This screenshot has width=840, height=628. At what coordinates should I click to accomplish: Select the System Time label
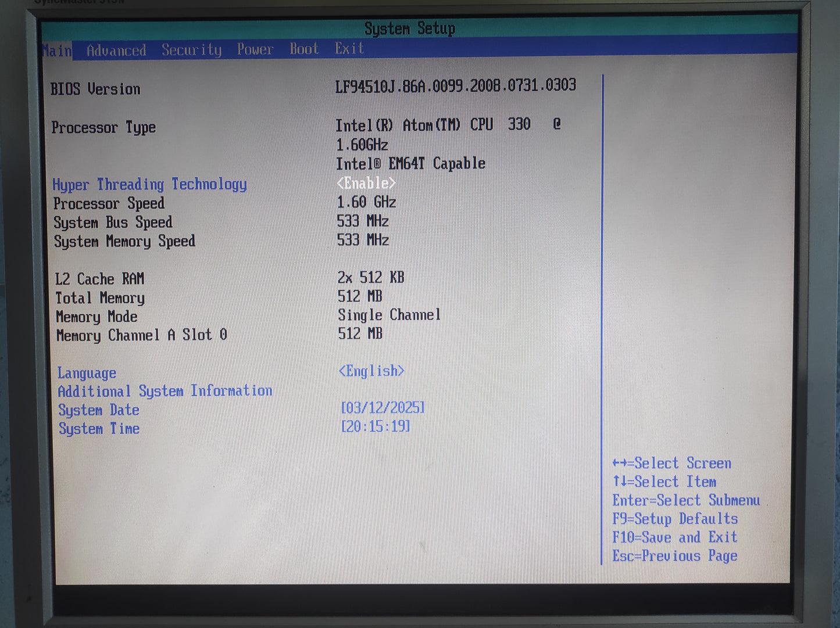[x=99, y=429]
